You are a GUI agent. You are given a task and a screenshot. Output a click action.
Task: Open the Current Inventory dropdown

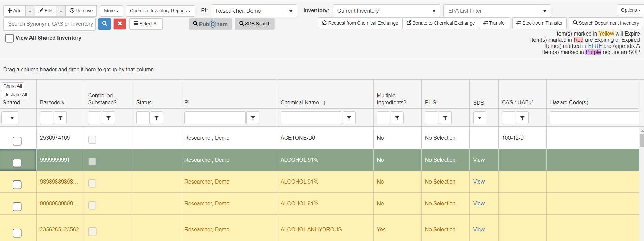[434, 11]
